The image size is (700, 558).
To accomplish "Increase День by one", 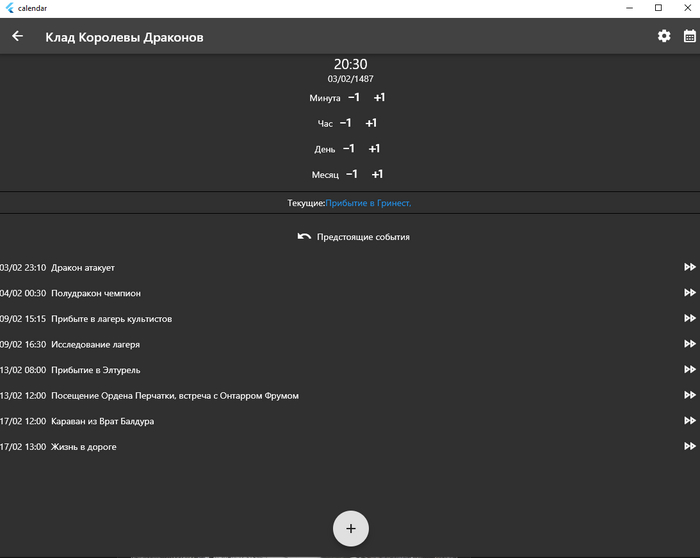I will coord(374,148).
